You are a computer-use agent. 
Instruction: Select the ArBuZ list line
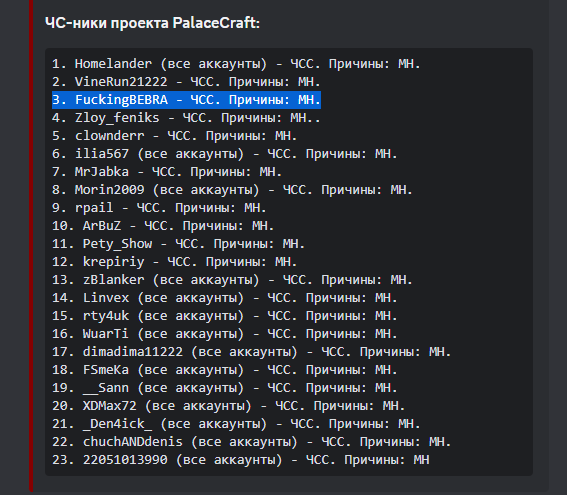(x=163, y=226)
